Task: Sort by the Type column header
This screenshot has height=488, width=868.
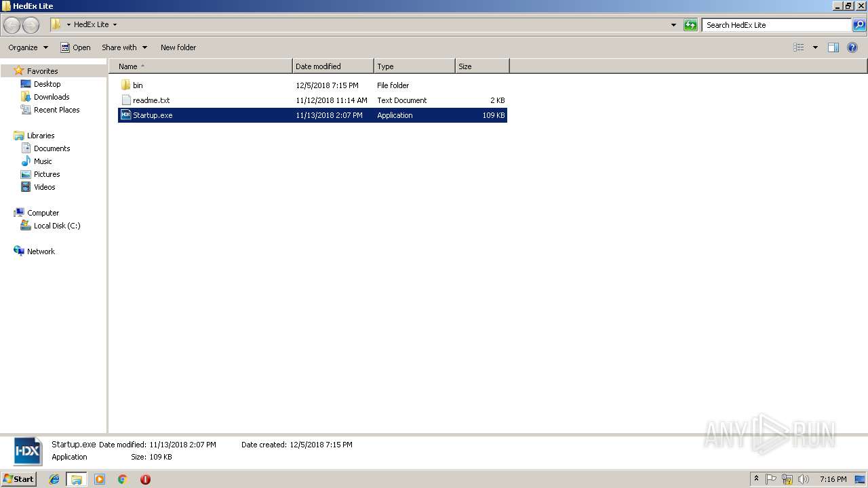Action: coord(414,66)
